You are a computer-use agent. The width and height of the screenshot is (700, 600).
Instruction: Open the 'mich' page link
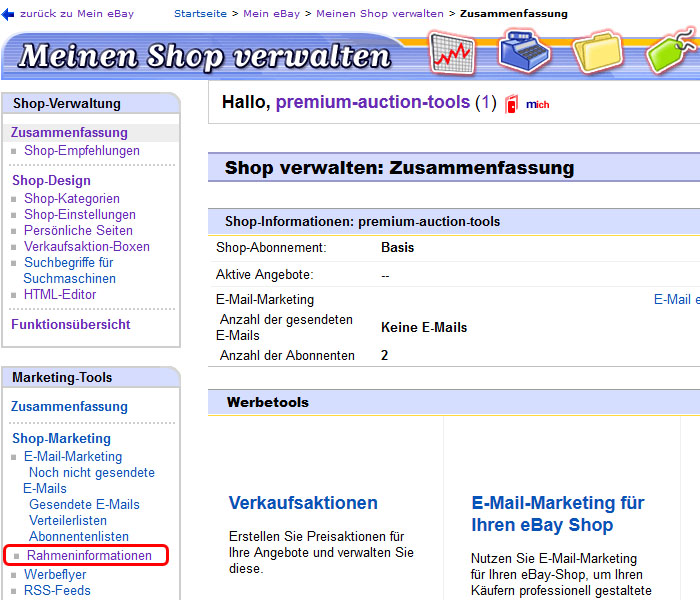click(x=538, y=104)
